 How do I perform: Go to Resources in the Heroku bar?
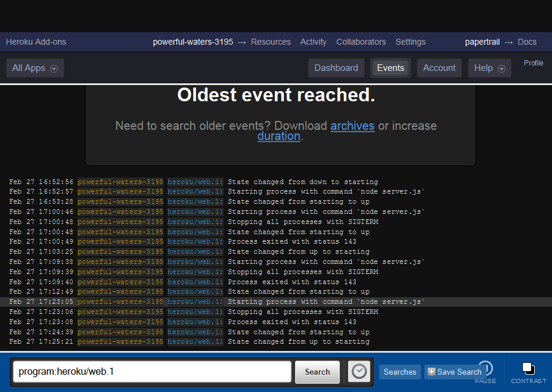271,42
